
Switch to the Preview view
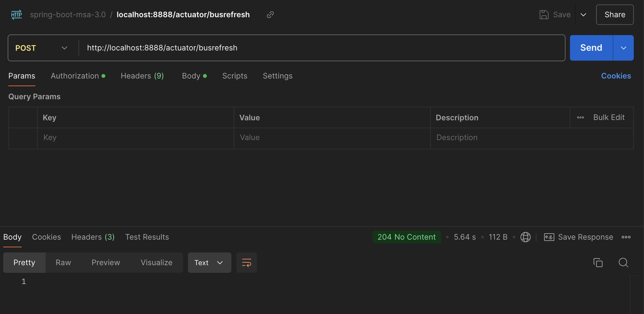tap(106, 263)
